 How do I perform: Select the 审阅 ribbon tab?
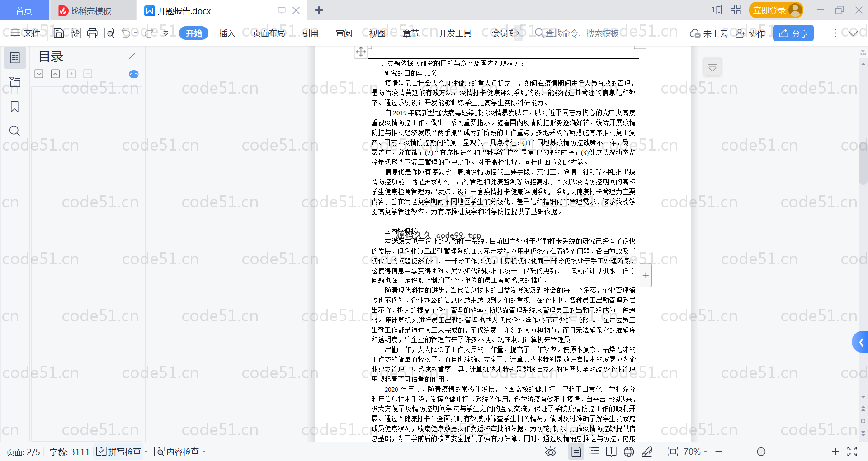click(344, 33)
